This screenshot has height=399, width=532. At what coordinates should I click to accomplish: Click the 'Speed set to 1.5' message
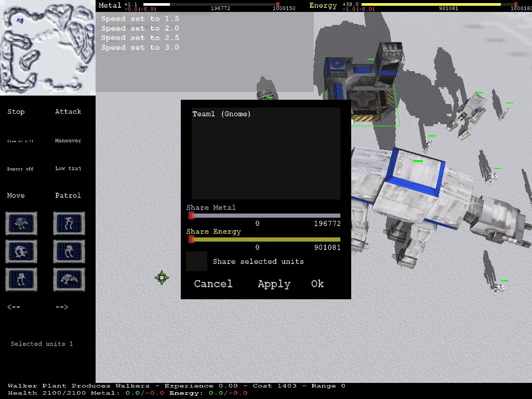click(140, 19)
